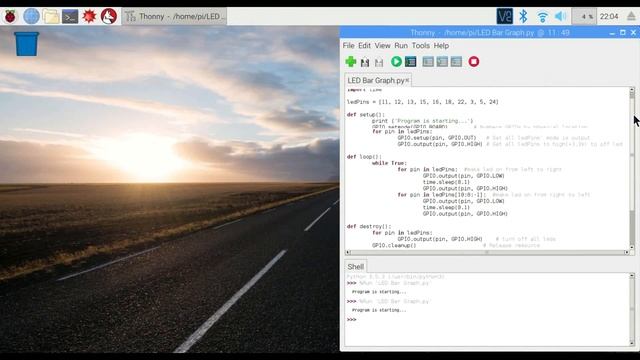Click the Wolfram icon in the taskbar
The height and width of the screenshot is (360, 640).
point(109,16)
